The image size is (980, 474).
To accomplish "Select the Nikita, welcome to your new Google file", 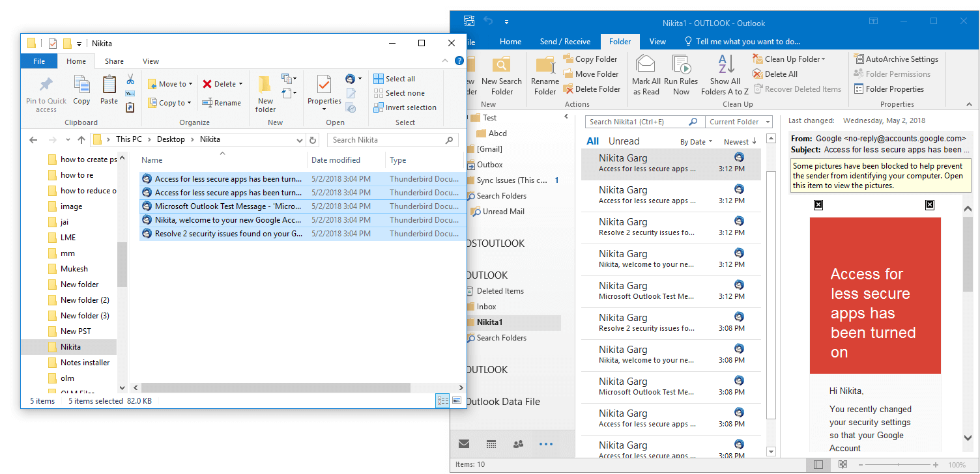I will [x=303, y=220].
